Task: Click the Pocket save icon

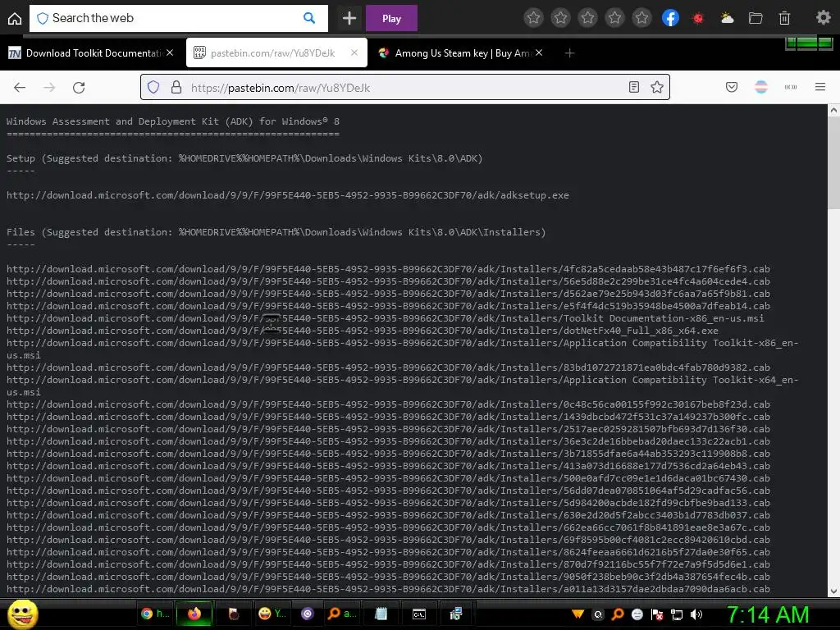Action: [x=731, y=87]
